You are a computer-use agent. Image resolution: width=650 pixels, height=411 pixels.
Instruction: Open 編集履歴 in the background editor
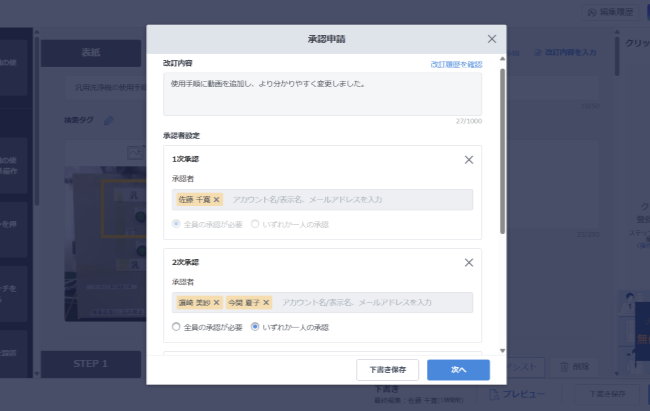click(x=610, y=12)
